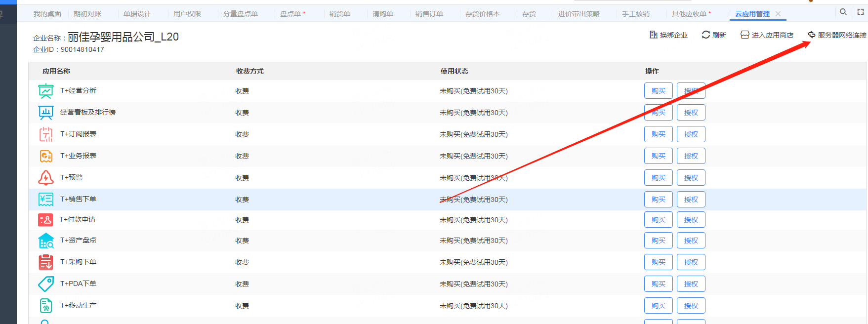Click the 应用名称 column header
This screenshot has height=324, width=868.
click(x=56, y=71)
